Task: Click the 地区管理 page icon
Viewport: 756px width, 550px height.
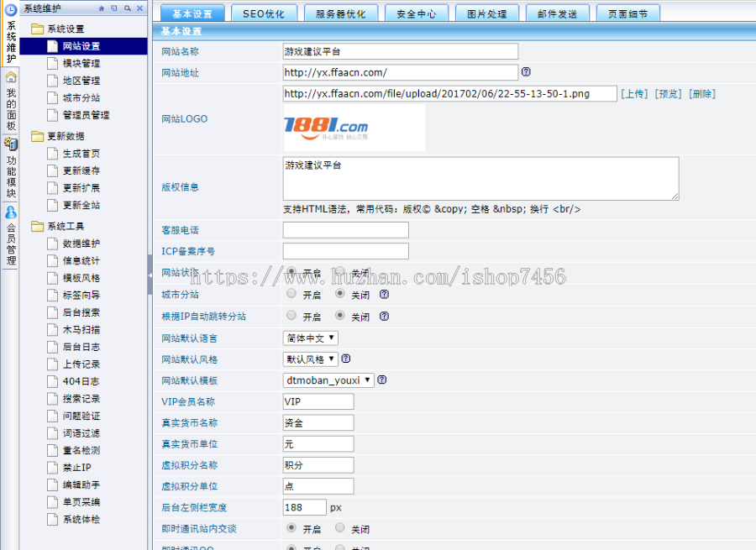Action: 53,81
